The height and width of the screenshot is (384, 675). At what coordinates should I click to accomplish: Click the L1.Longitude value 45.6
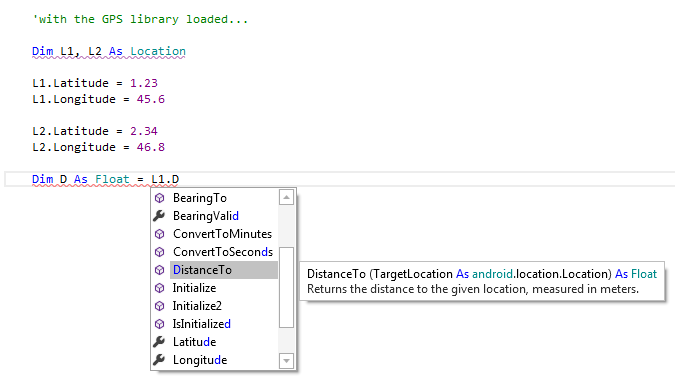(x=151, y=99)
